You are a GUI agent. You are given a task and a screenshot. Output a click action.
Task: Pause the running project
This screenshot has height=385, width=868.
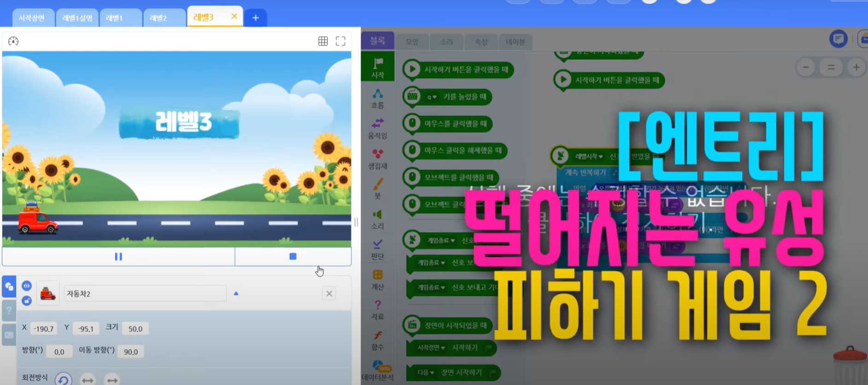click(x=118, y=257)
